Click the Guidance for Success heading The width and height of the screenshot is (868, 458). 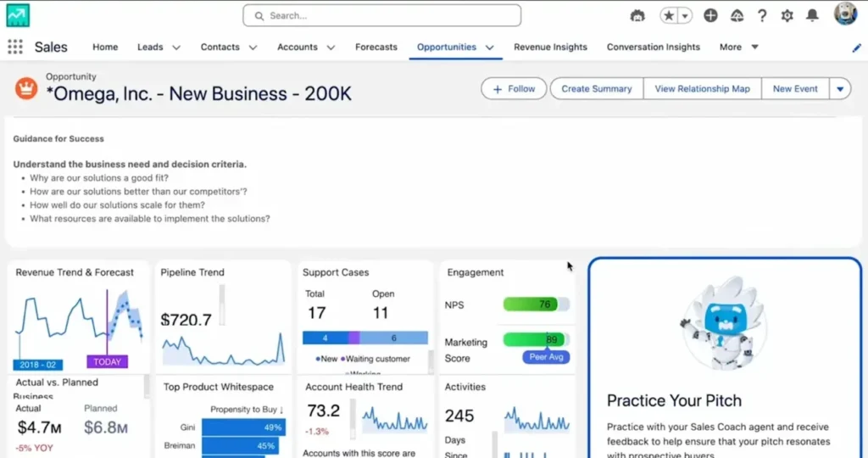(x=58, y=139)
